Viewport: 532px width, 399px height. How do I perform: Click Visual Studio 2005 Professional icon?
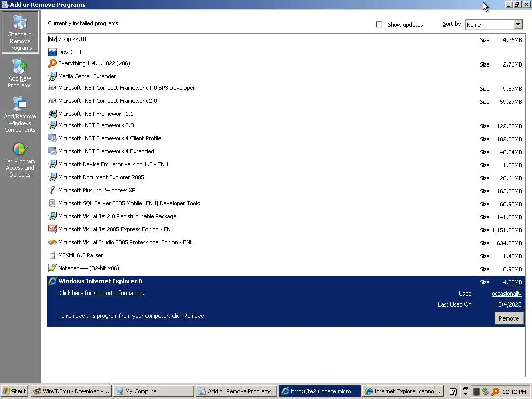tap(52, 242)
